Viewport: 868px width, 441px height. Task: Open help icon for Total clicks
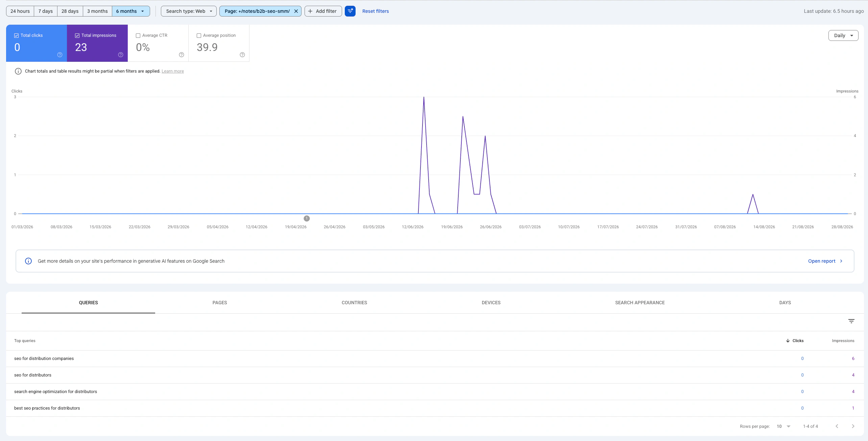point(60,55)
